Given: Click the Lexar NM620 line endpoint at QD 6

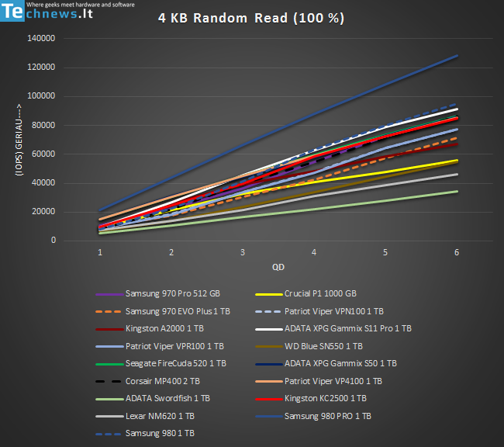Looking at the screenshot, I should click(457, 175).
